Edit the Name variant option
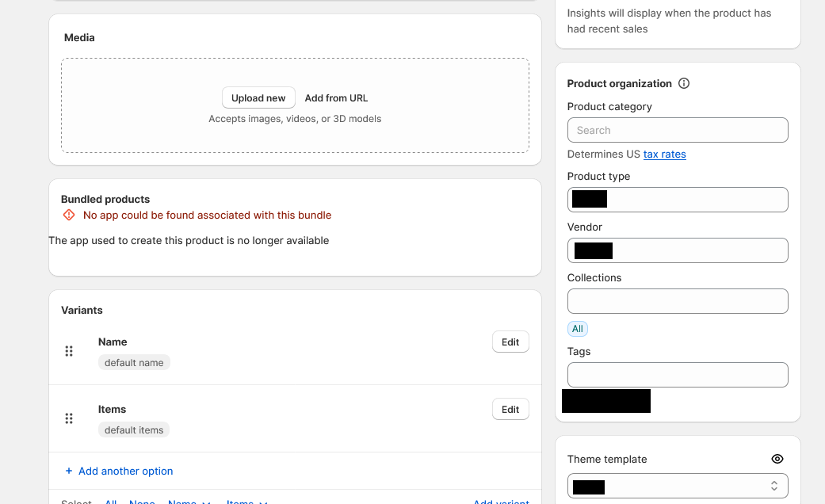Image resolution: width=825 pixels, height=504 pixels. [x=510, y=342]
